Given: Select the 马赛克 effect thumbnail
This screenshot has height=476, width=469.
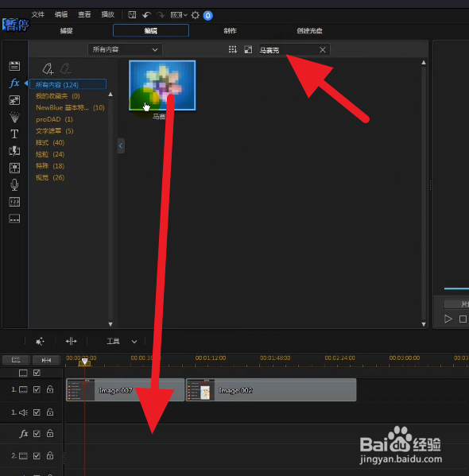Looking at the screenshot, I should pyautogui.click(x=162, y=85).
